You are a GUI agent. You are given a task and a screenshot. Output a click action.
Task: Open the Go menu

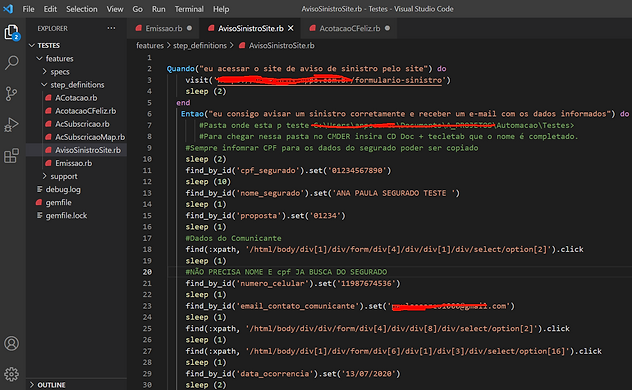(x=137, y=9)
